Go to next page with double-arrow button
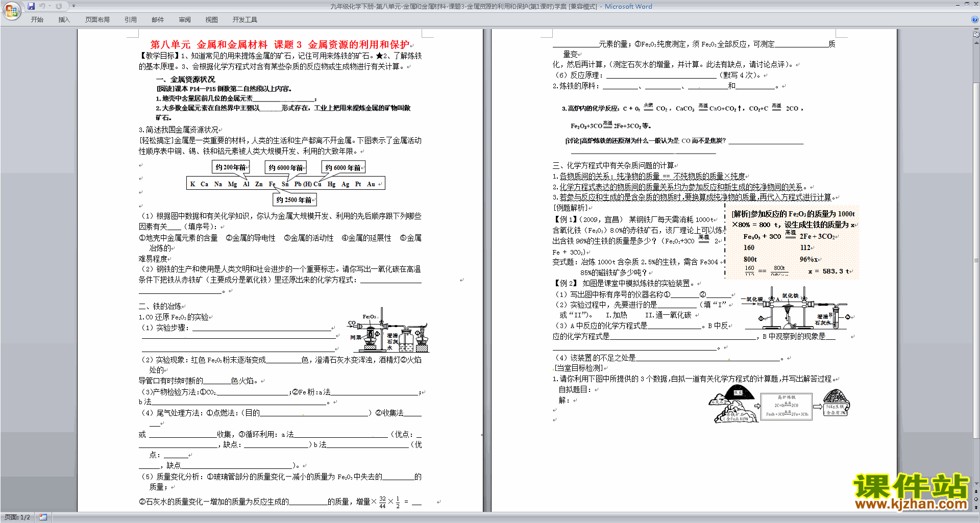The height and width of the screenshot is (523, 980). click(x=976, y=507)
